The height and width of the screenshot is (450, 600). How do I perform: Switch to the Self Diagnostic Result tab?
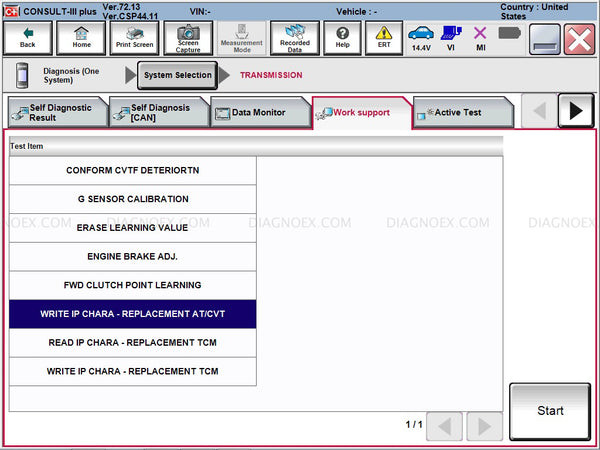(x=55, y=113)
